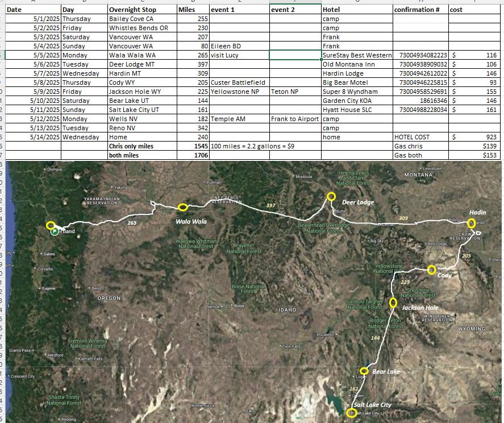Select the Jackson Hole yellow map marker
This screenshot has width=504, height=423.
tap(393, 302)
